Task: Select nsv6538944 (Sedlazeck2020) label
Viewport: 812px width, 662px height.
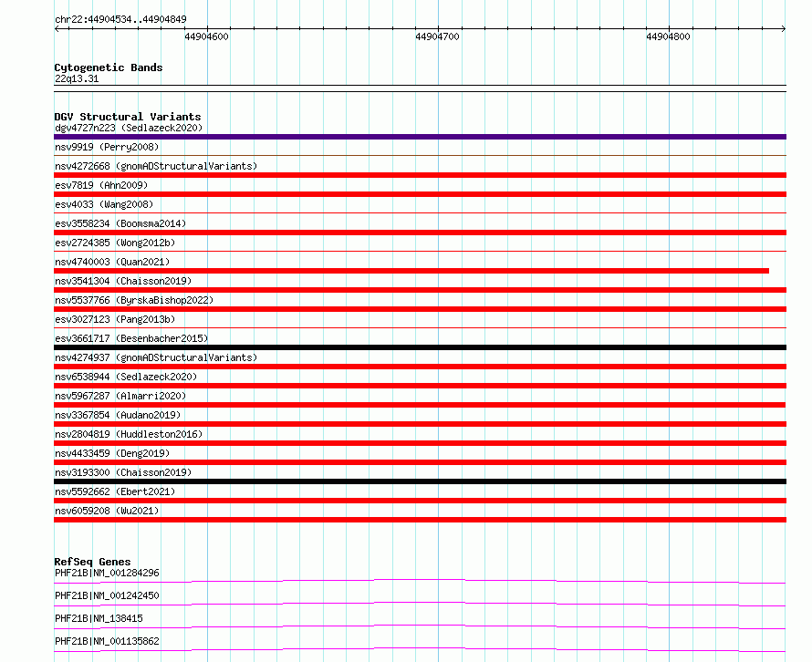Action: [x=126, y=377]
